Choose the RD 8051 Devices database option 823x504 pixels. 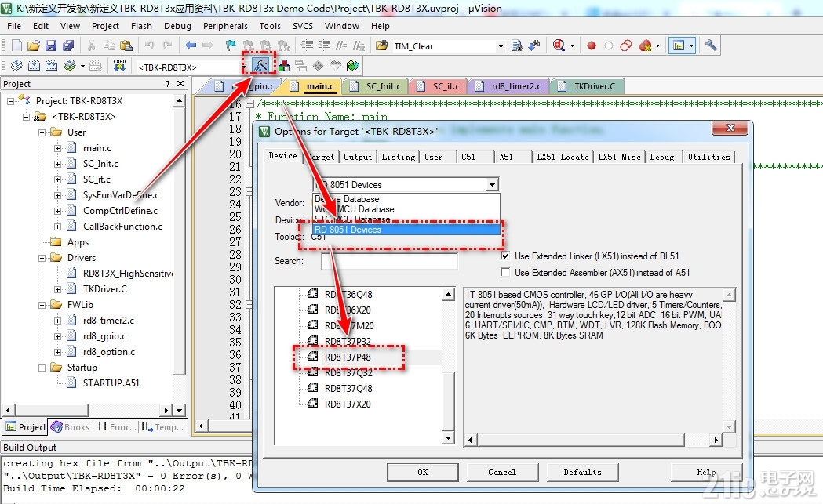click(x=406, y=230)
